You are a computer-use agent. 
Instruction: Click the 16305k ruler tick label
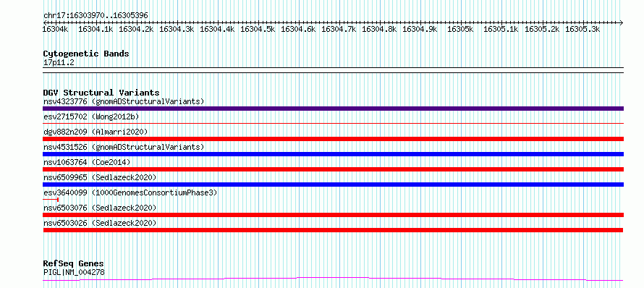(x=460, y=29)
